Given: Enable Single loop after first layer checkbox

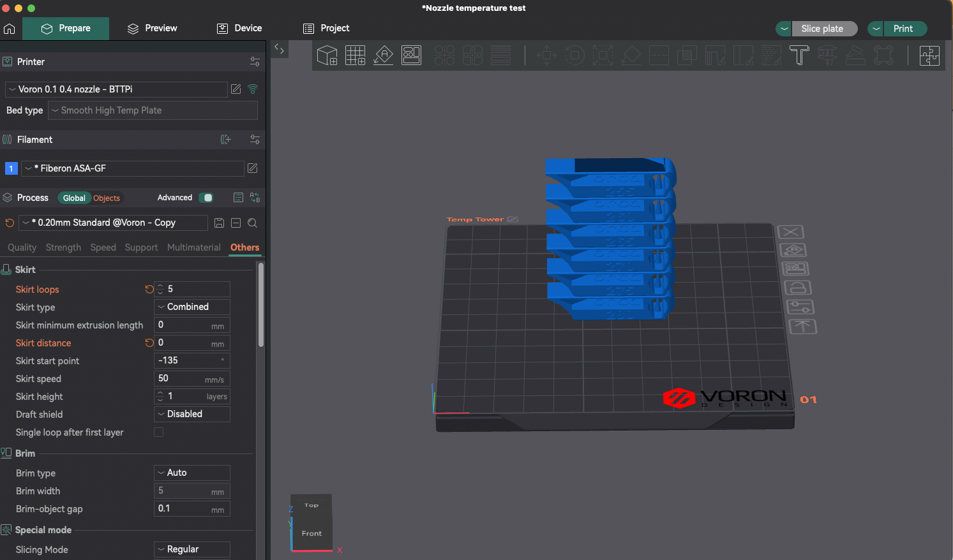Looking at the screenshot, I should pyautogui.click(x=159, y=432).
